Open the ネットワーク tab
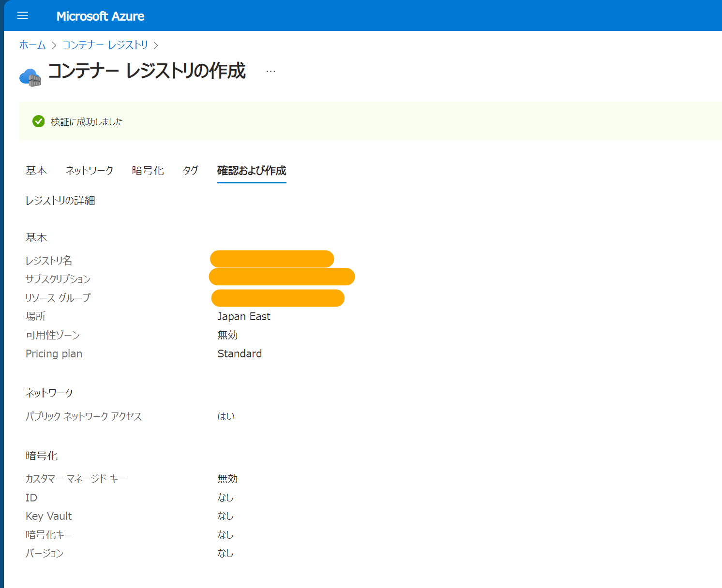The width and height of the screenshot is (722, 588). tap(90, 171)
